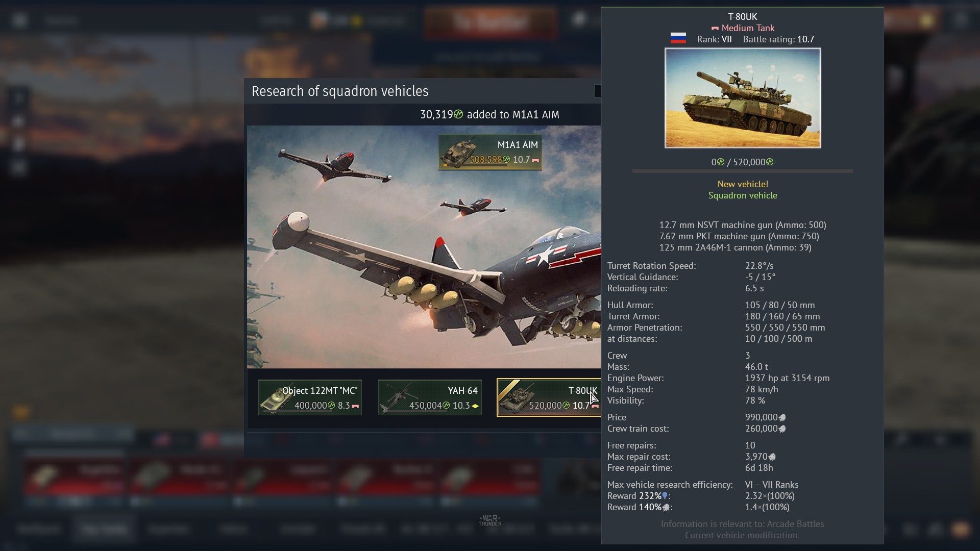980x551 pixels.
Task: Select the first red crew slot vehicle
Action: (75, 477)
